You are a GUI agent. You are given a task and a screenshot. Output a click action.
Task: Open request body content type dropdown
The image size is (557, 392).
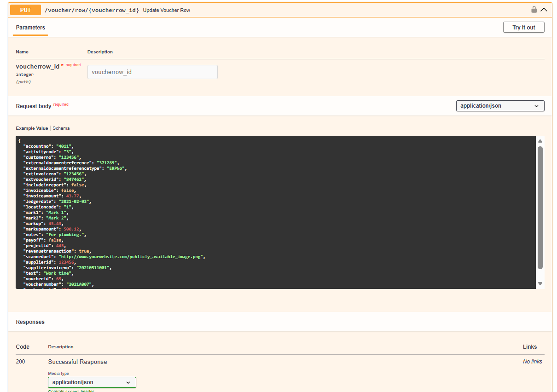click(500, 106)
